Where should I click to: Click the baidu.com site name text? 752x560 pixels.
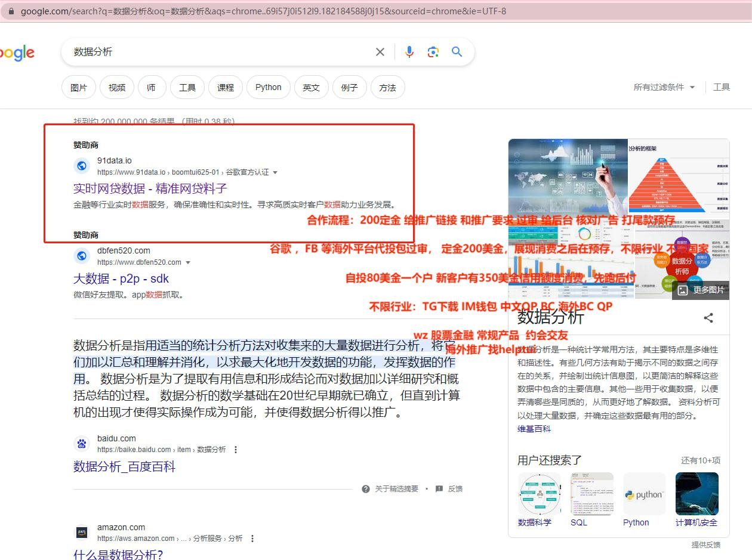[x=116, y=438]
